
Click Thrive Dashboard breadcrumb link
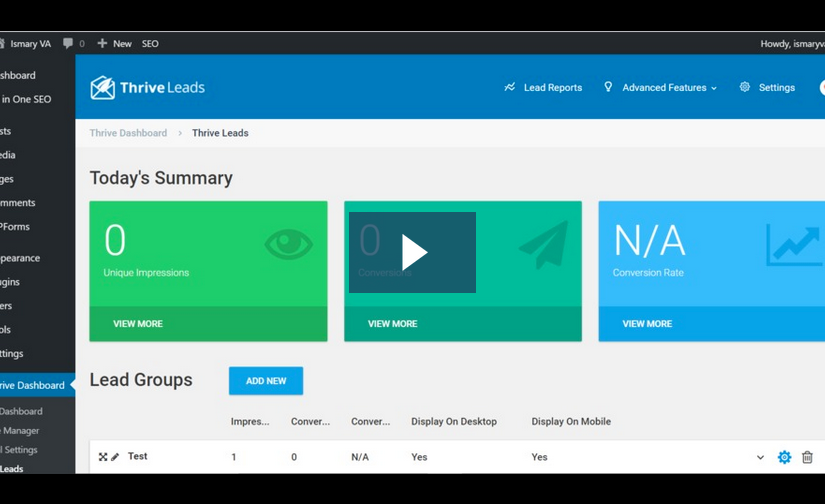tap(128, 133)
